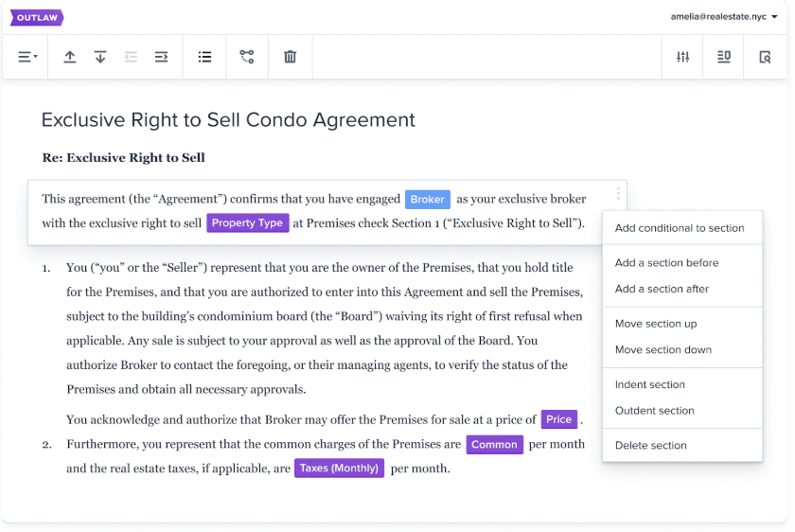This screenshot has height=532, width=795.
Task: Select 'Move section down' in context menu
Action: tap(662, 350)
